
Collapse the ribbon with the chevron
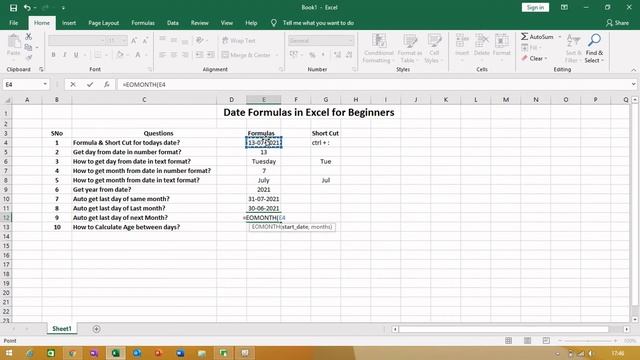tap(633, 70)
